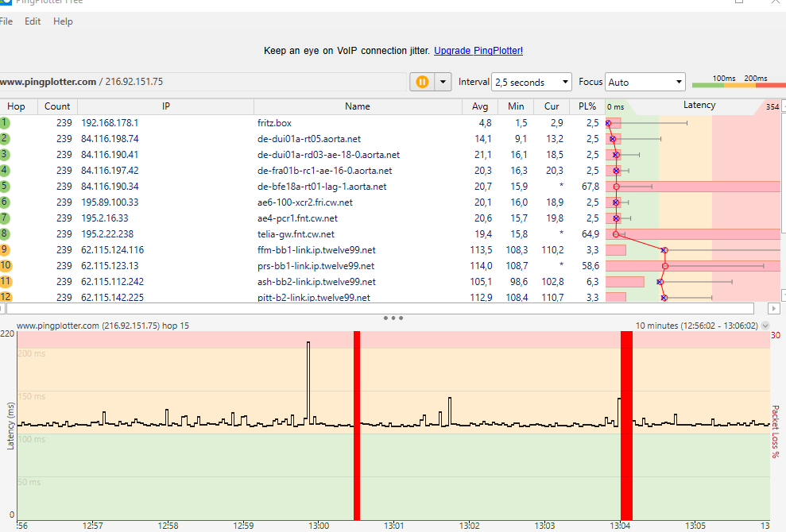Click hop 9 orange circle icon
The width and height of the screenshot is (786, 532).
5,249
